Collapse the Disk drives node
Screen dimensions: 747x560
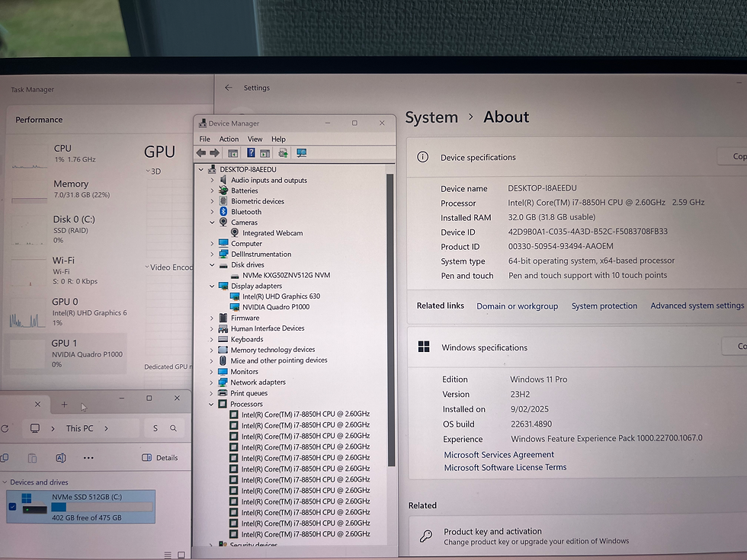coord(213,265)
